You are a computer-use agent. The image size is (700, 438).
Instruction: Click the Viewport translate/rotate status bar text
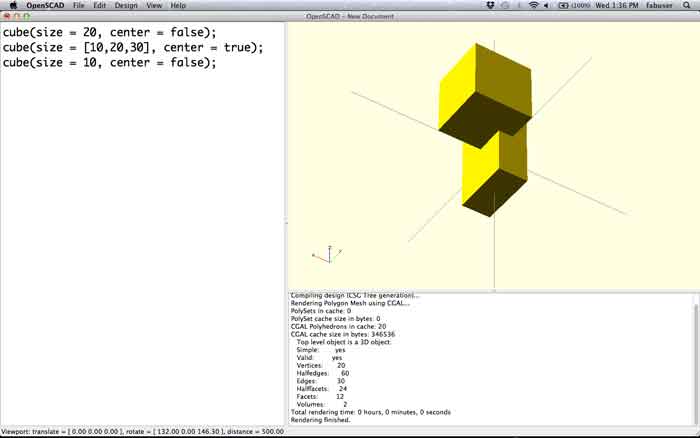[x=142, y=432]
